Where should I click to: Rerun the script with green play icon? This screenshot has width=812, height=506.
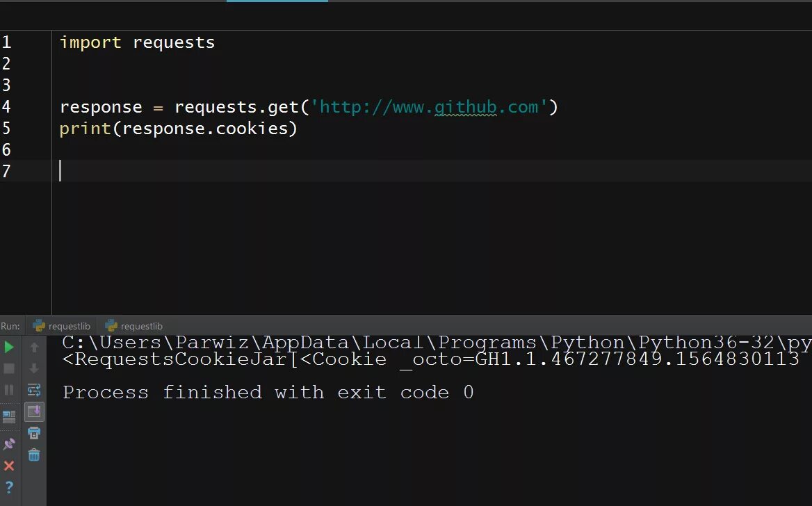pos(9,347)
